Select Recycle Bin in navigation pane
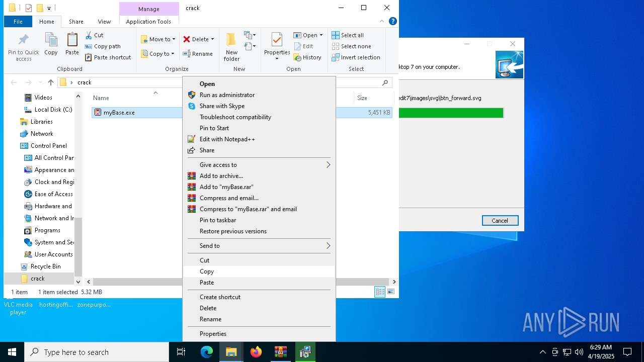The width and height of the screenshot is (644, 362). point(45,266)
